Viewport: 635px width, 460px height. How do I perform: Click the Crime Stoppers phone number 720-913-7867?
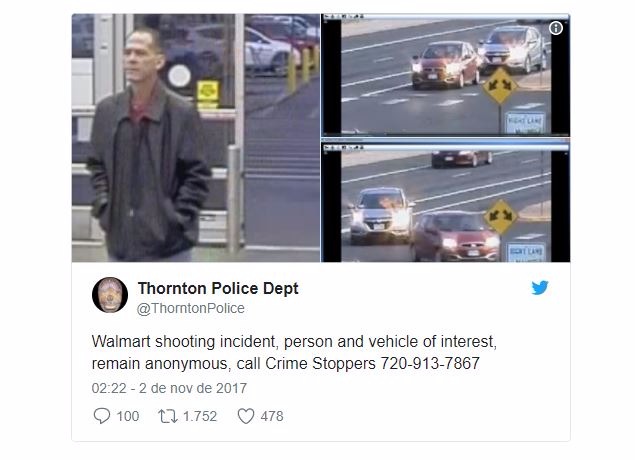(x=430, y=363)
